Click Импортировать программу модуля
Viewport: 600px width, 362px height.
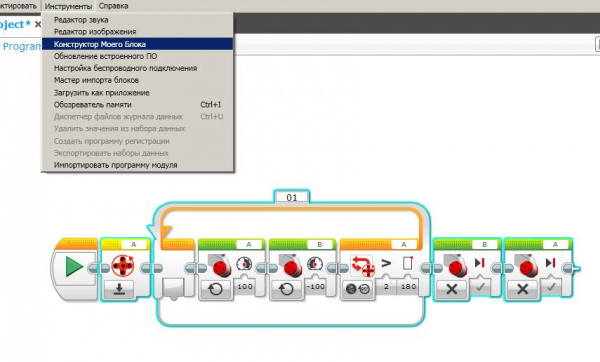tap(116, 165)
